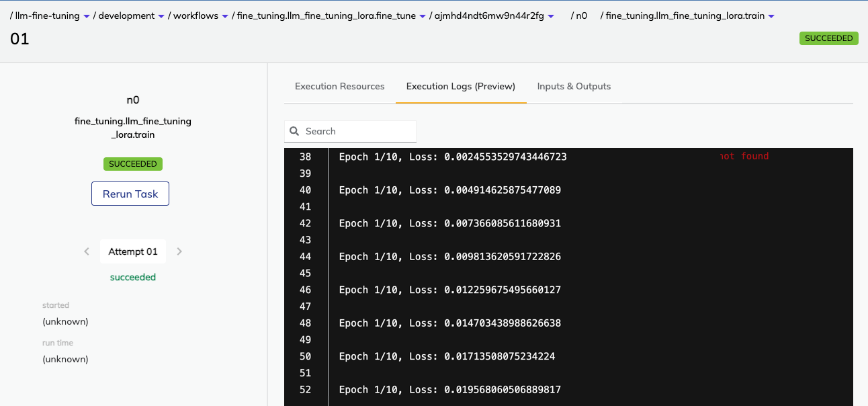
Task: Click the succeeded text below Attempt 01
Action: click(132, 277)
